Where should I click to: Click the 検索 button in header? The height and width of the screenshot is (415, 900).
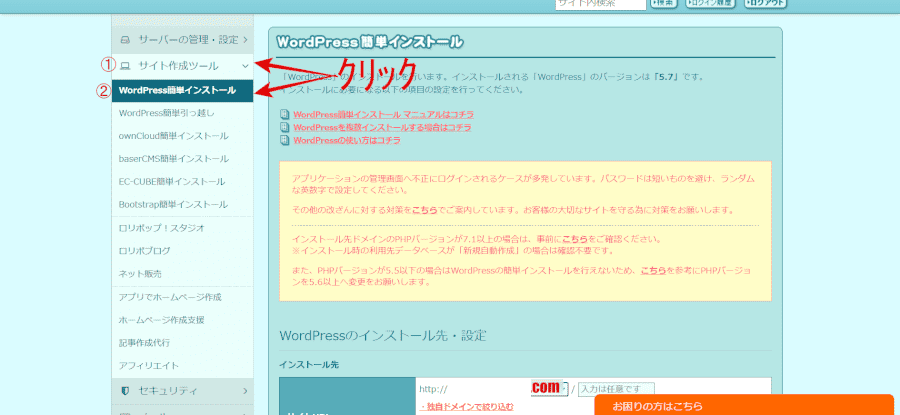click(664, 3)
